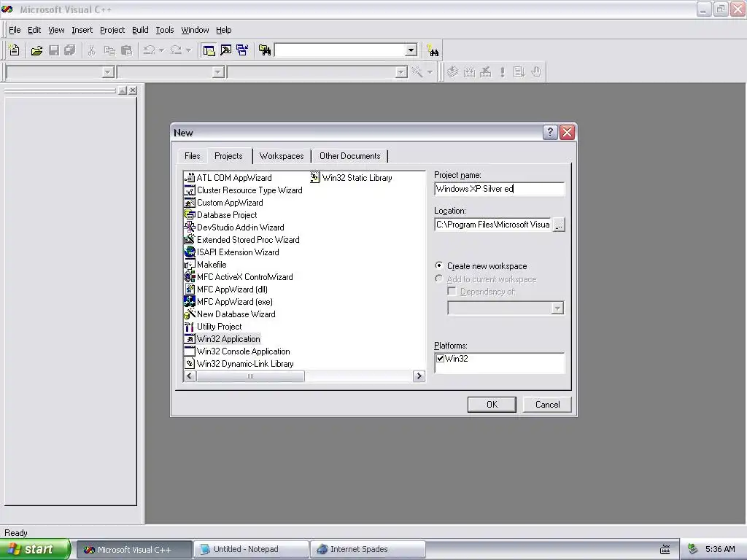The image size is (747, 560).
Task: Open the first WizardBar class dropdown
Action: (108, 72)
